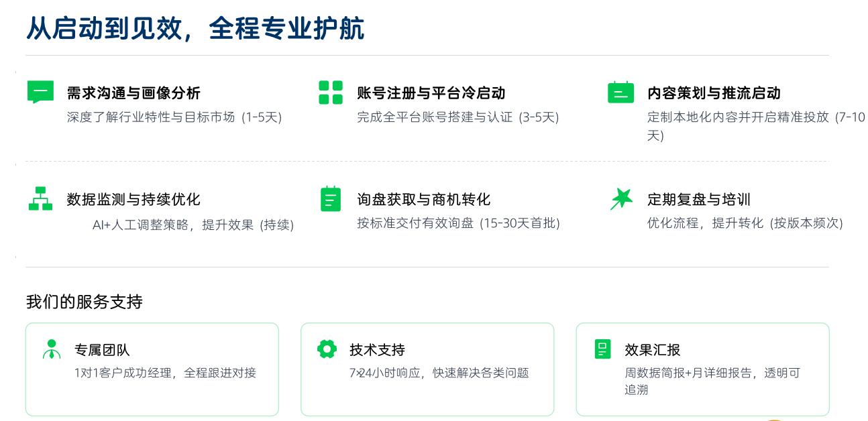
Task: Click the four-squares grid icon for 账号注册与平台冷启动
Action: pyautogui.click(x=331, y=93)
